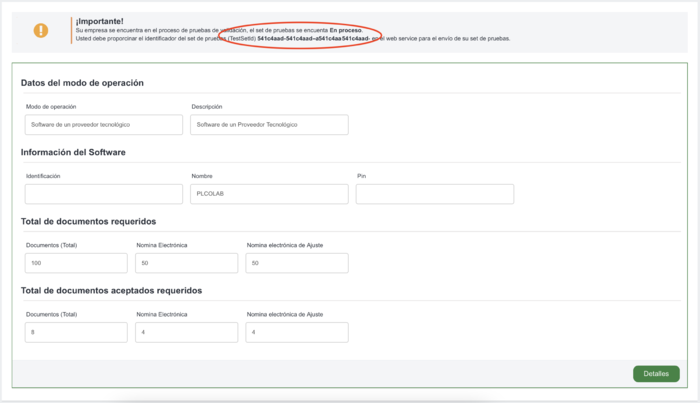The image size is (700, 403).
Task: Select the Modo de operación field
Action: (x=104, y=125)
